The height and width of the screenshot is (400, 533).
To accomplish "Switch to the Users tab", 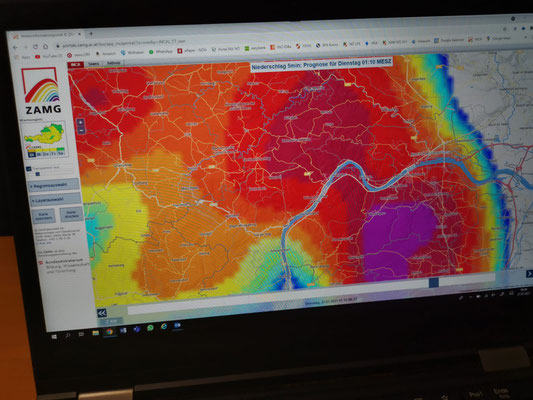I will (93, 64).
